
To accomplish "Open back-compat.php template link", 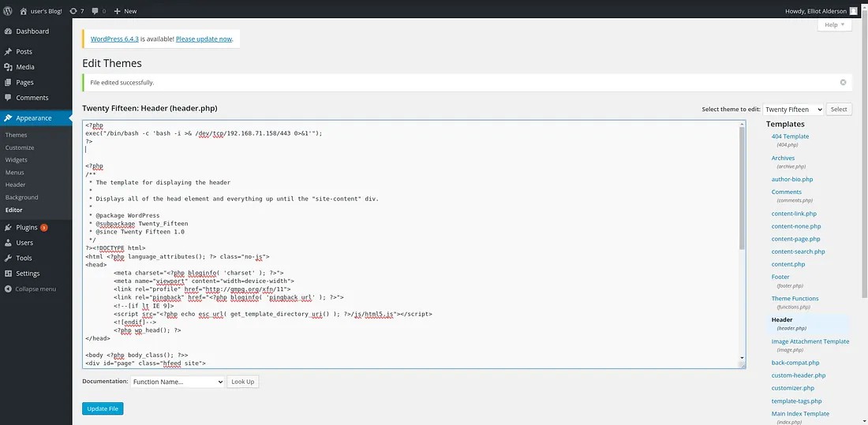I will pyautogui.click(x=795, y=363).
